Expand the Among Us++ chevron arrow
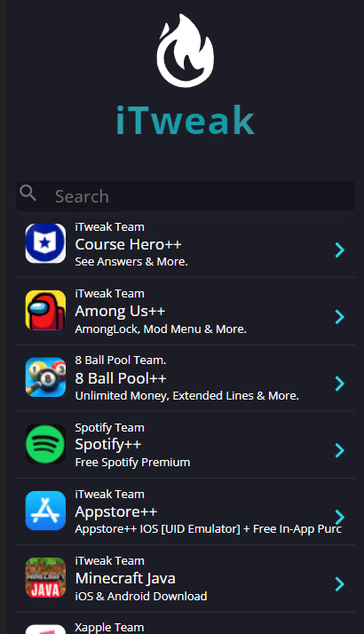The height and width of the screenshot is (634, 364). (340, 317)
